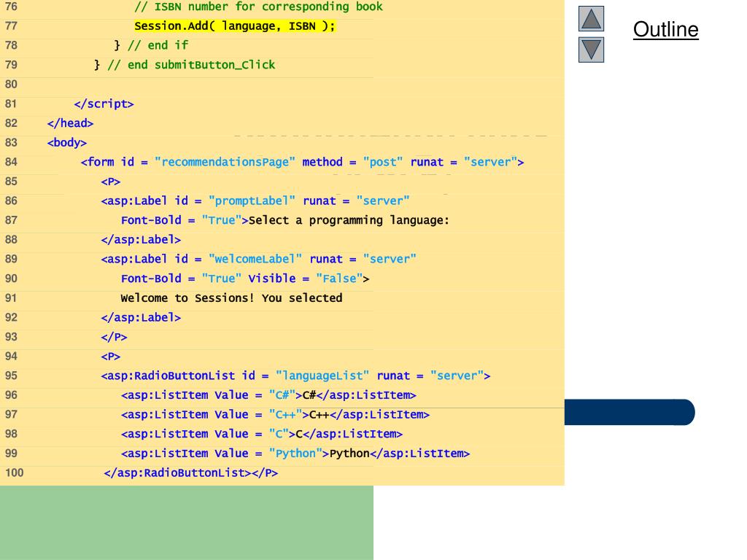Click the "welcomeLabel" id value
Viewport: 747px width, 560px height.
pos(255,259)
